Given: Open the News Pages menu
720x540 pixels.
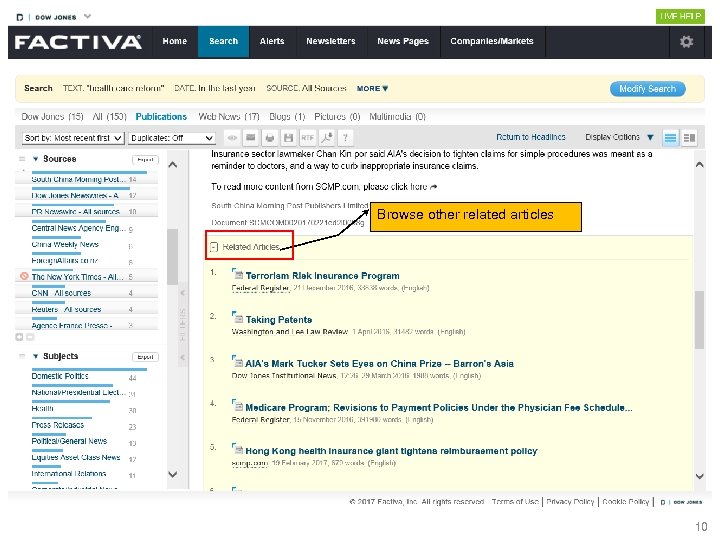Looking at the screenshot, I should click(x=403, y=41).
